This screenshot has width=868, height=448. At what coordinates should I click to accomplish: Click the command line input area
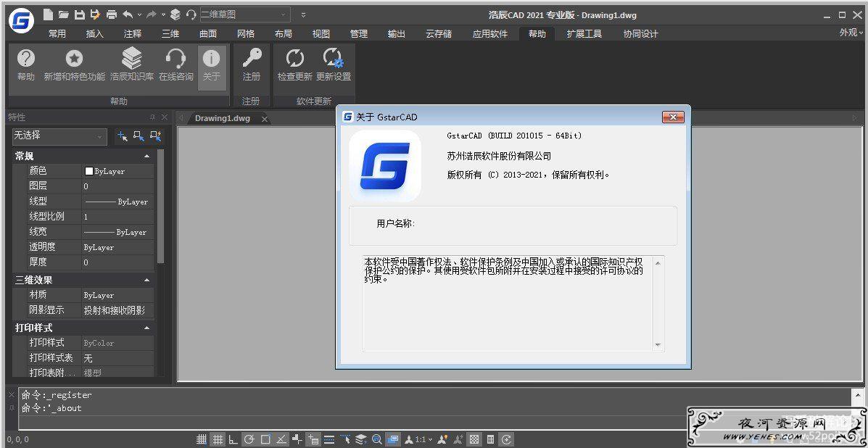(x=434, y=422)
